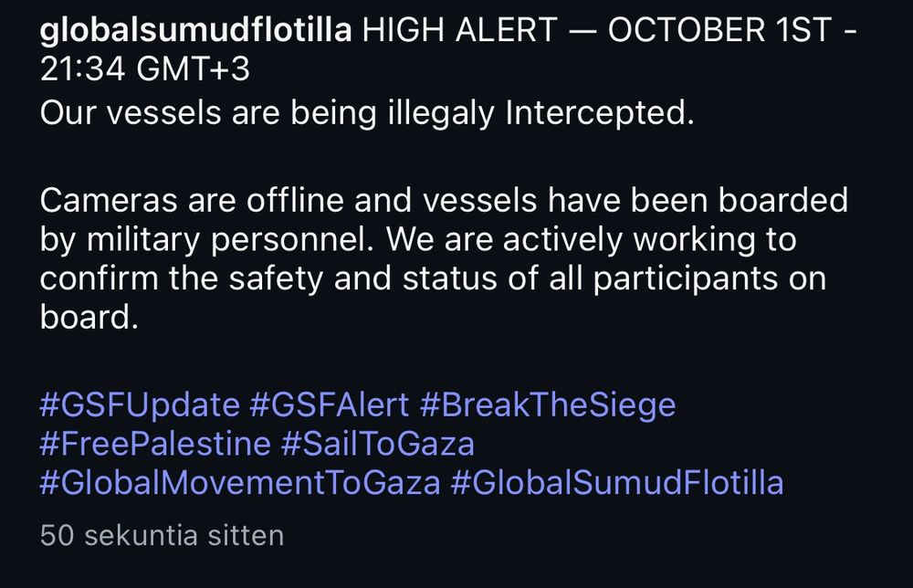The width and height of the screenshot is (913, 588).
Task: Select the #SailToGaza hashtag
Action: 378,444
